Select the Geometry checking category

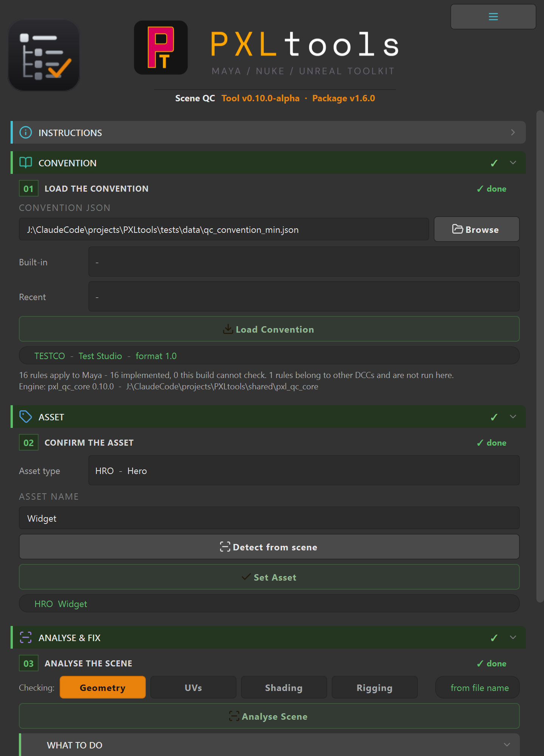point(103,688)
